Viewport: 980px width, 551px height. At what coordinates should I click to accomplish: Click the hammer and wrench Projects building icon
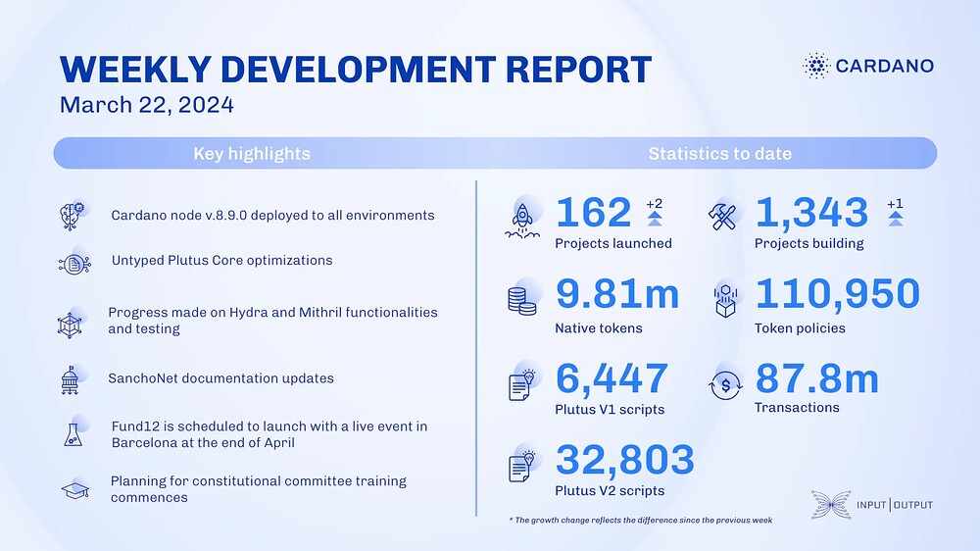tap(723, 217)
